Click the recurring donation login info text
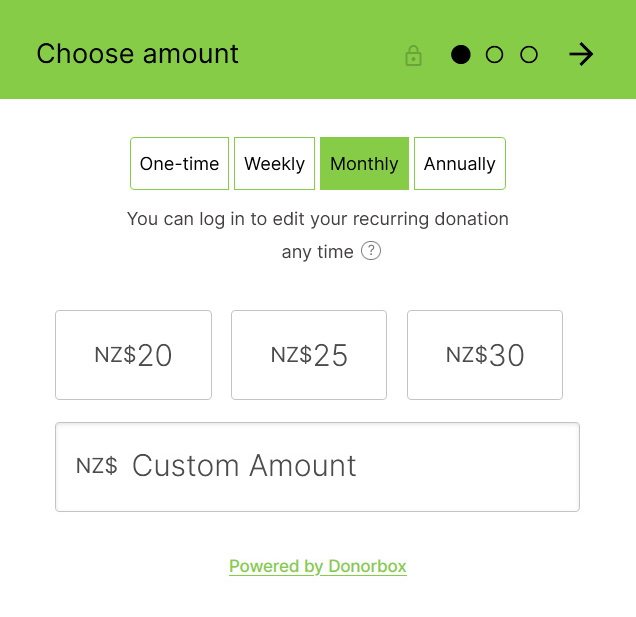The image size is (636, 617). pyautogui.click(x=318, y=235)
